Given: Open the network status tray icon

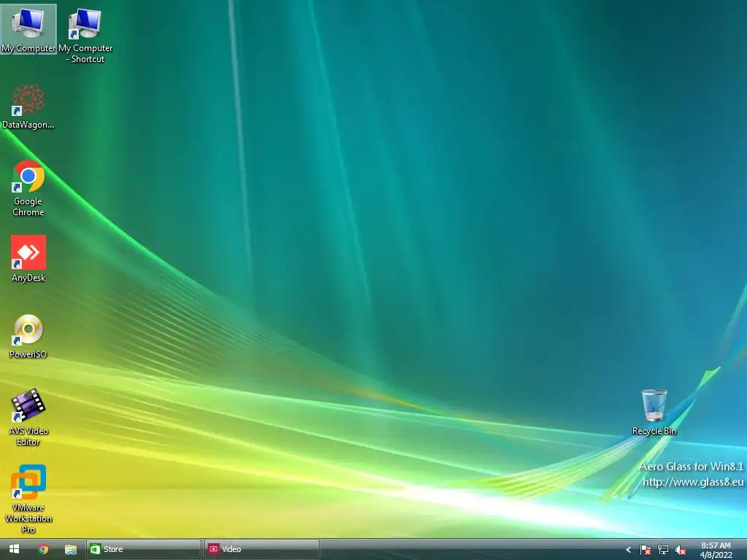Looking at the screenshot, I should [662, 550].
